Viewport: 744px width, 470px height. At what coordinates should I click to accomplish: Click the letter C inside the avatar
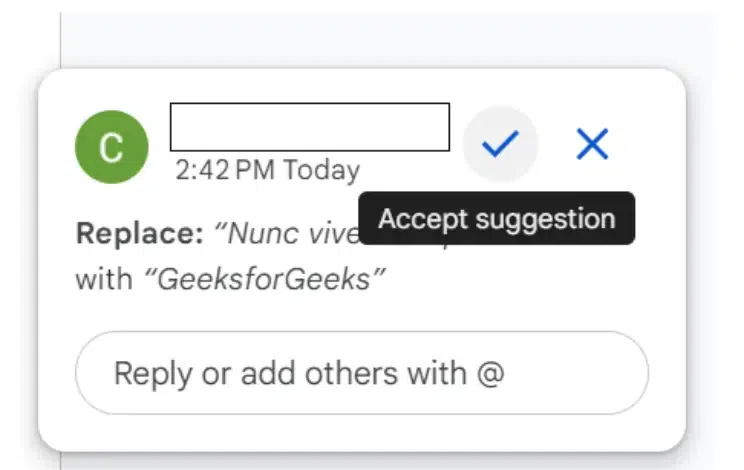point(112,149)
